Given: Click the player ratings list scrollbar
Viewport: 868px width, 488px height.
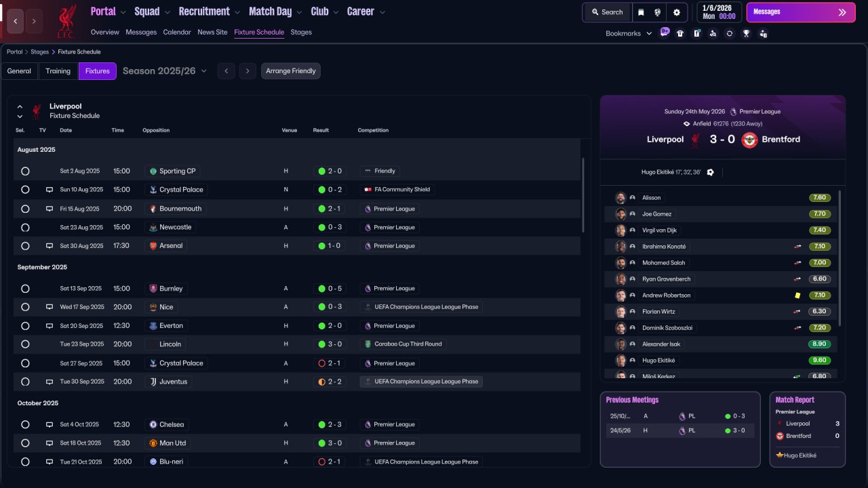Looking at the screenshot, I should (840, 258).
